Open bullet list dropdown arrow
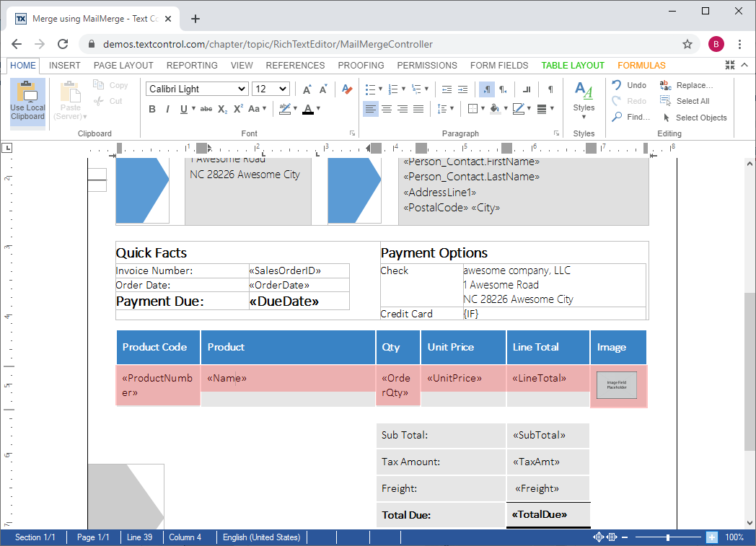This screenshot has width=756, height=546. [380, 89]
